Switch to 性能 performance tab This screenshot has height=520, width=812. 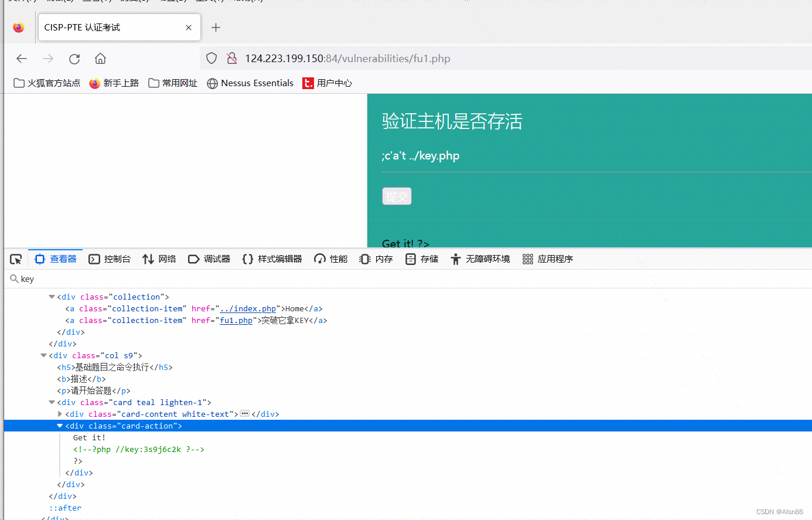point(331,259)
